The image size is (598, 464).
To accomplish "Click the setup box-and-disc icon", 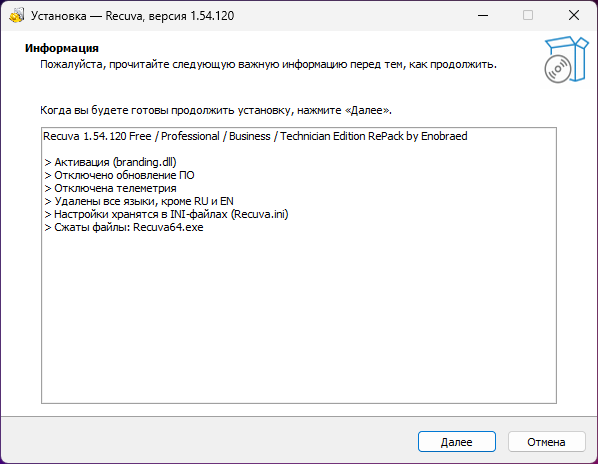I will coord(566,59).
